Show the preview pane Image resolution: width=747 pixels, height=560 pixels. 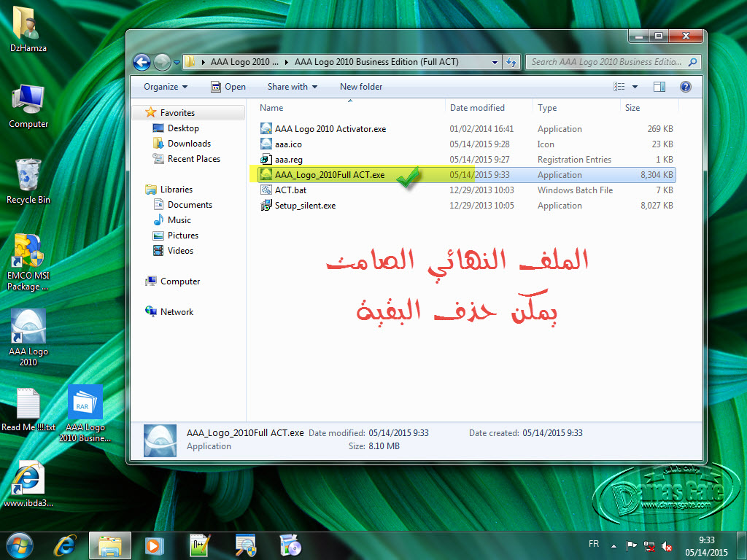[x=659, y=87]
